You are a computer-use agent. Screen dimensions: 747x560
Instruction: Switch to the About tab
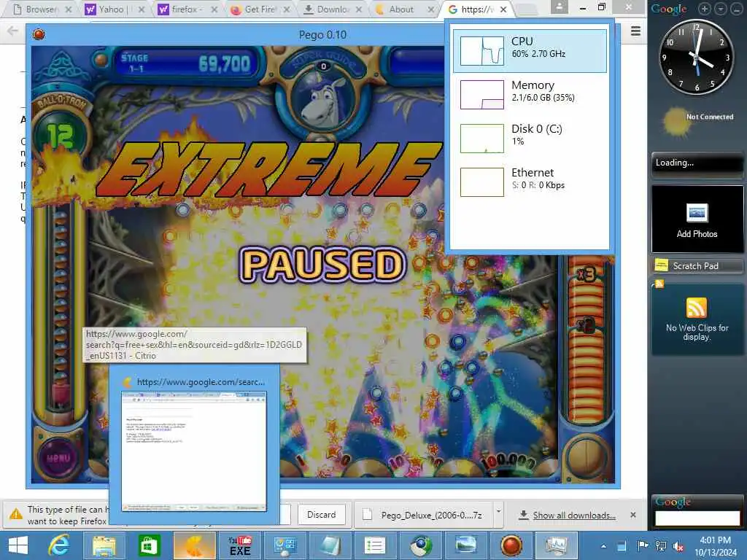tap(401, 9)
